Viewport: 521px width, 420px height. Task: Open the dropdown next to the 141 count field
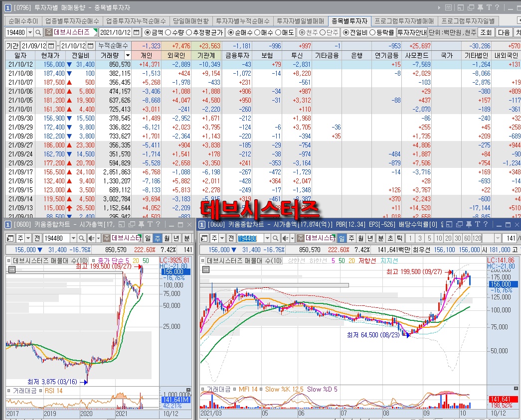click(498, 238)
